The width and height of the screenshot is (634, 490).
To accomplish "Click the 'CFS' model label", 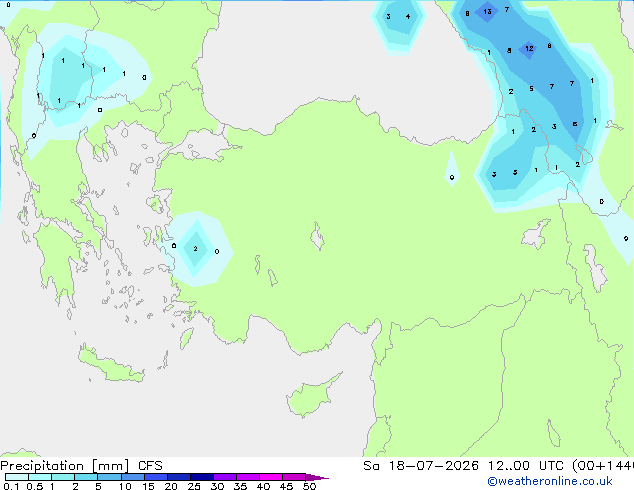I will tap(150, 466).
